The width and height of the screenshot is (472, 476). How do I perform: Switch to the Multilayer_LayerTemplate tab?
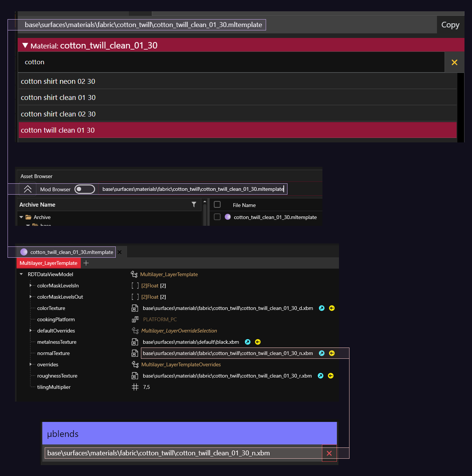(x=48, y=263)
